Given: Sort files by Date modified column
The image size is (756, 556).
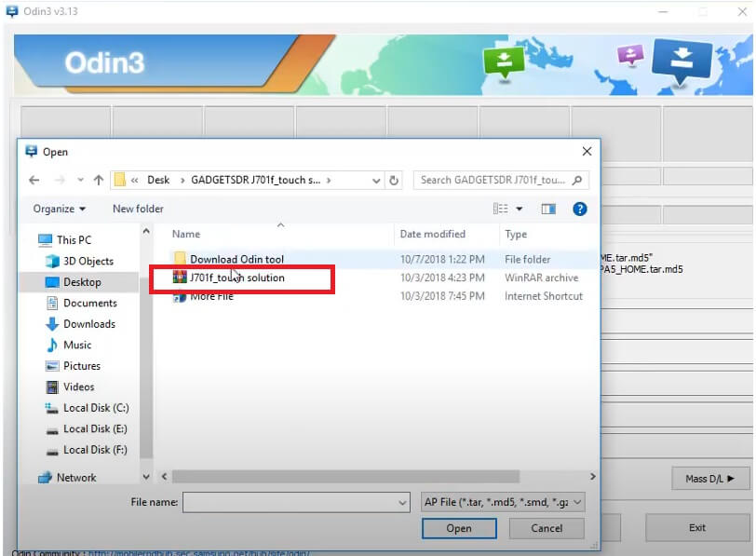Looking at the screenshot, I should pos(433,234).
